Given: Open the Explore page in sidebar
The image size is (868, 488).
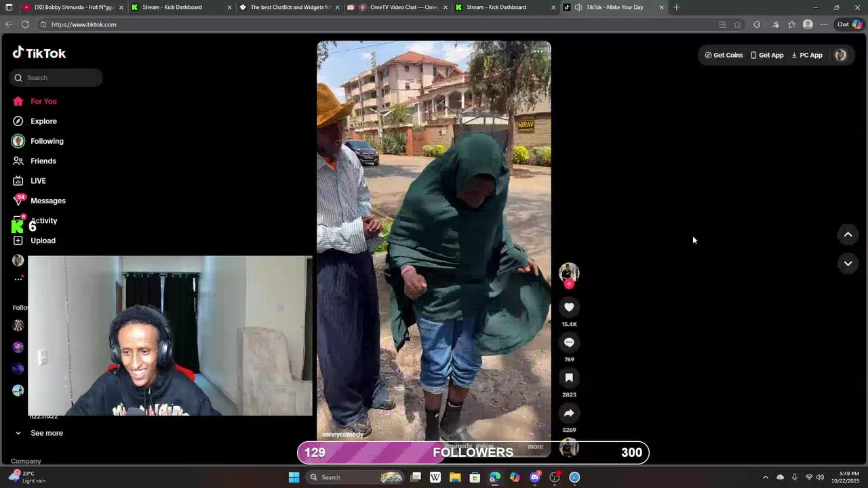Looking at the screenshot, I should click(35, 121).
